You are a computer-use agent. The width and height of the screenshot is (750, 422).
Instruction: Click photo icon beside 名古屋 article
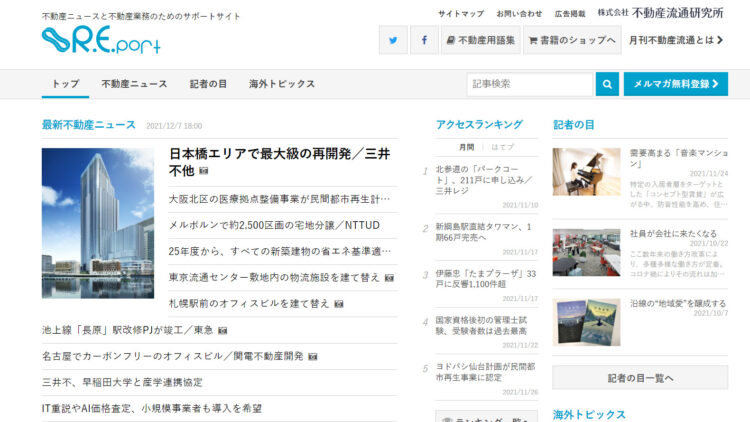313,356
